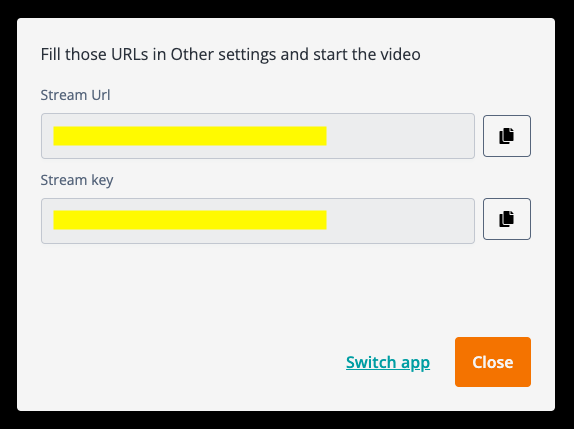Click the yellow highlighted Stream key value
574x429 pixels.
coord(190,220)
